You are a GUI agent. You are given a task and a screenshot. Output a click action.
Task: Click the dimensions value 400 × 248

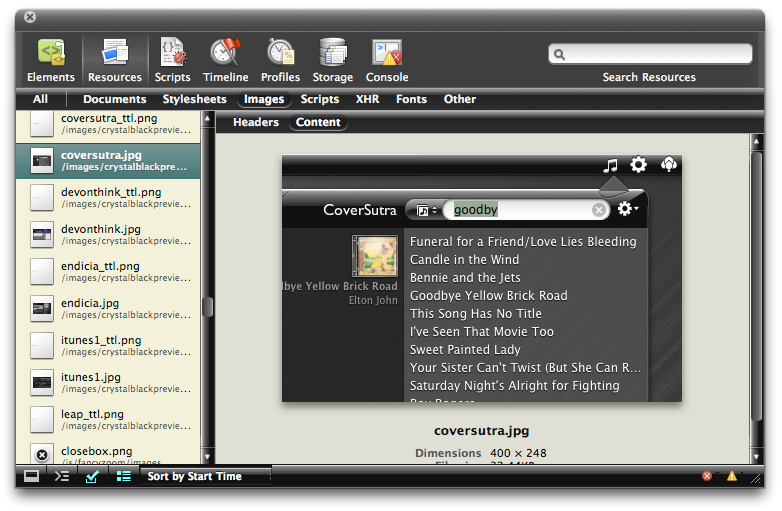point(518,453)
